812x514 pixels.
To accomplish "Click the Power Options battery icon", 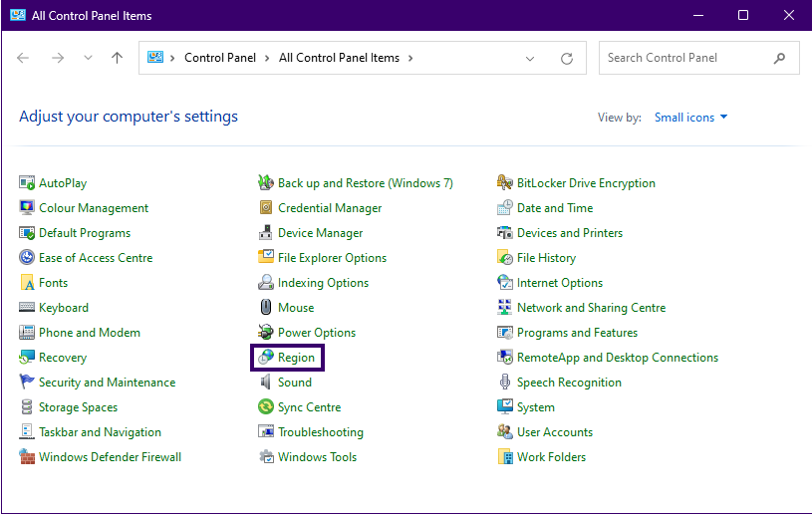I will pos(266,332).
